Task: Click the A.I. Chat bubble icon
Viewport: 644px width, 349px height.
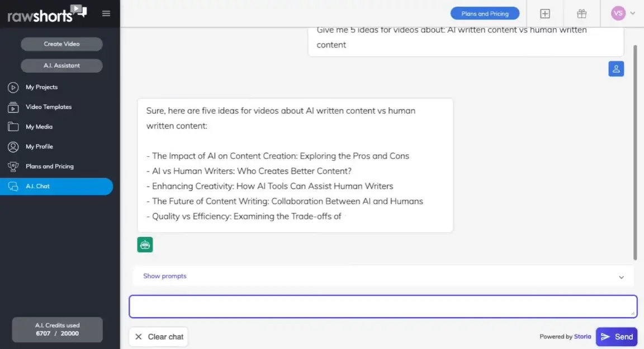Action: tap(13, 187)
